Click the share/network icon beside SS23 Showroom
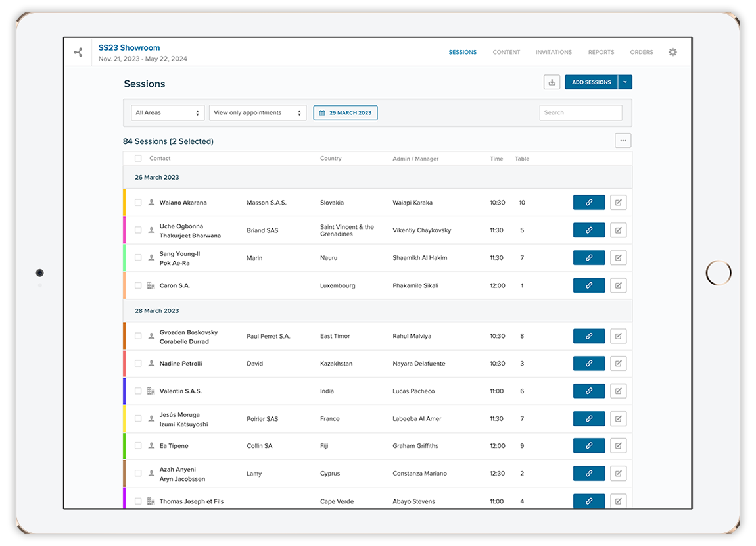 pyautogui.click(x=78, y=52)
